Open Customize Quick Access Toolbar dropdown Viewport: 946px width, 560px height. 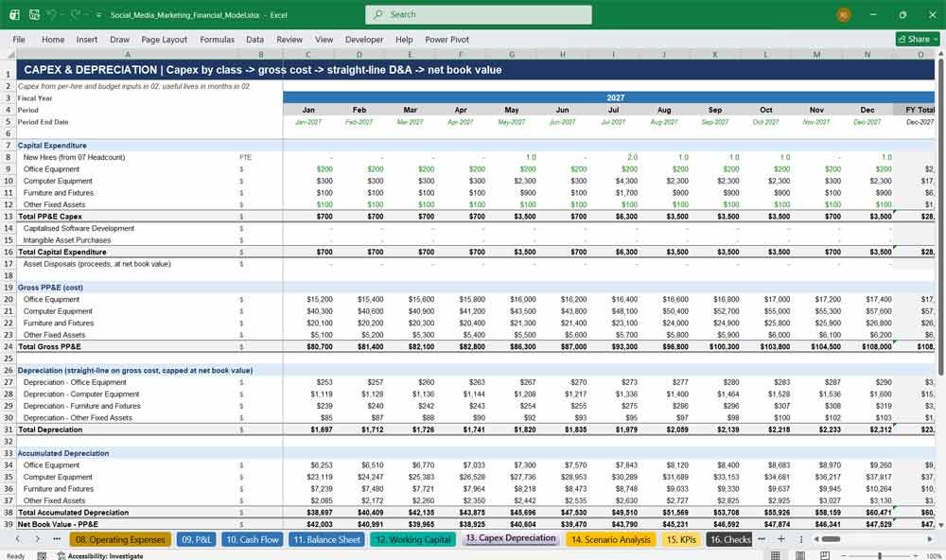98,15
